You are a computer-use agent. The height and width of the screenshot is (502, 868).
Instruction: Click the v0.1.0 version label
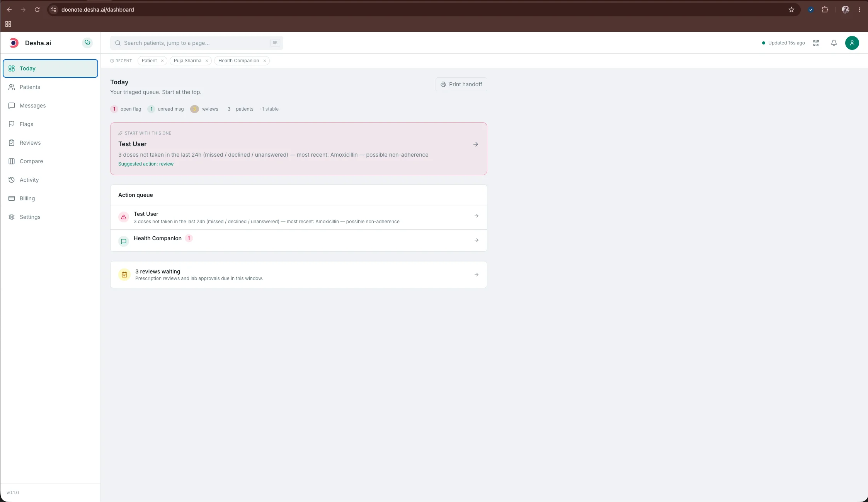13,493
